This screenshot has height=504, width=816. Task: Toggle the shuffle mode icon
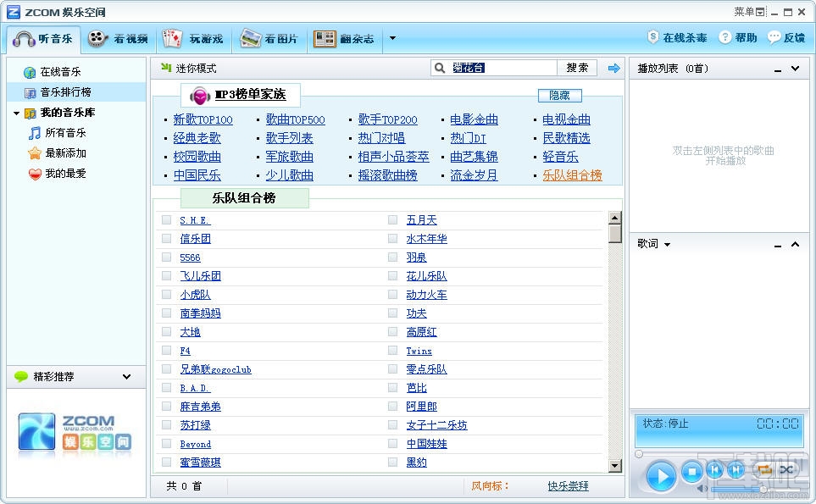(785, 469)
